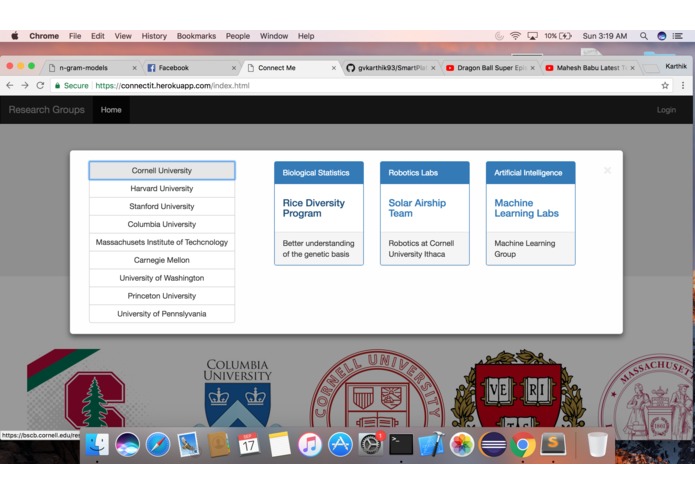The height and width of the screenshot is (494, 695).
Task: Reload the current page
Action: (x=40, y=86)
